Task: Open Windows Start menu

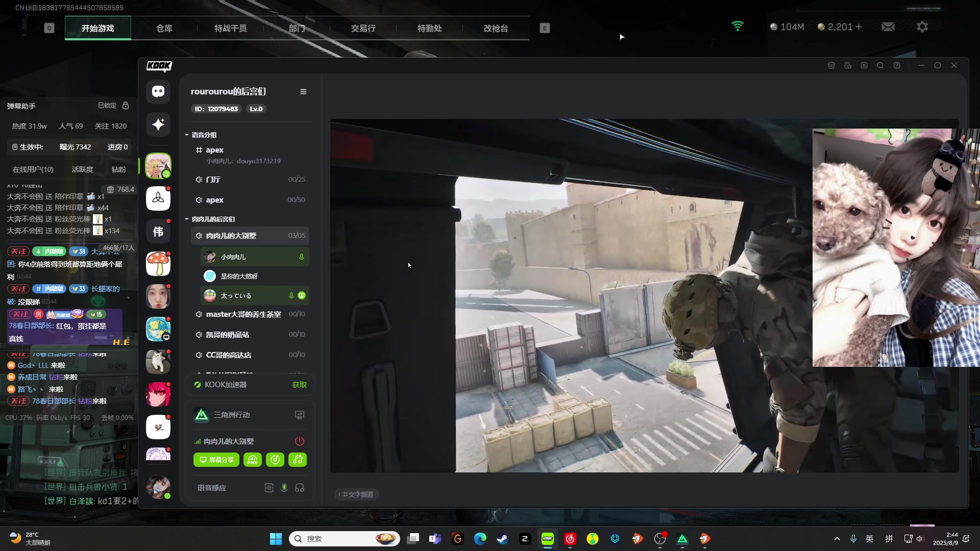Action: pos(276,539)
